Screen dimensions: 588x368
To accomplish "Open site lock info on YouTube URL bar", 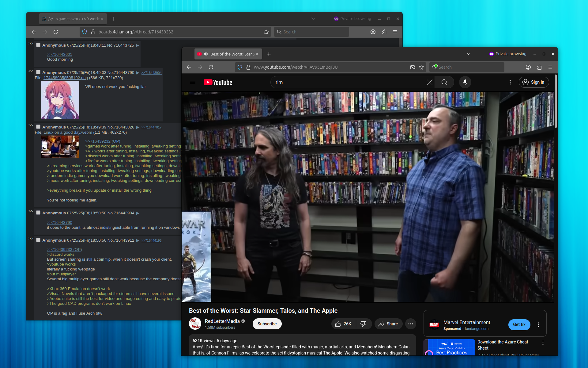I will [248, 67].
